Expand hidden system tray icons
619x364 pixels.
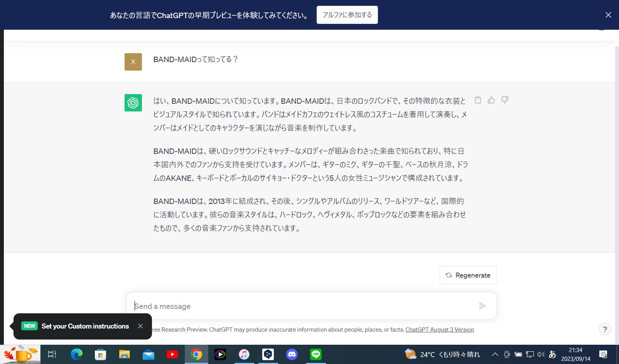pyautogui.click(x=495, y=354)
